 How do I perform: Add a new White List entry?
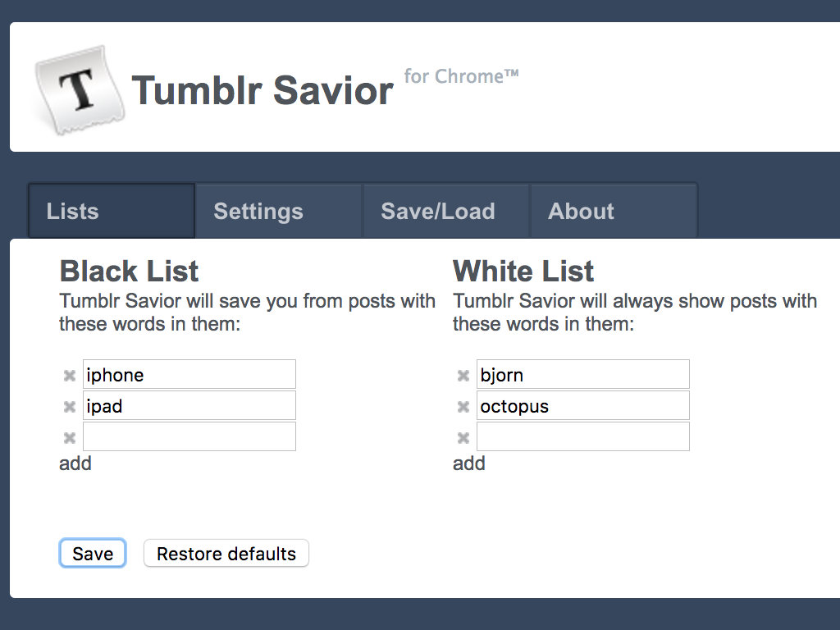[x=469, y=463]
